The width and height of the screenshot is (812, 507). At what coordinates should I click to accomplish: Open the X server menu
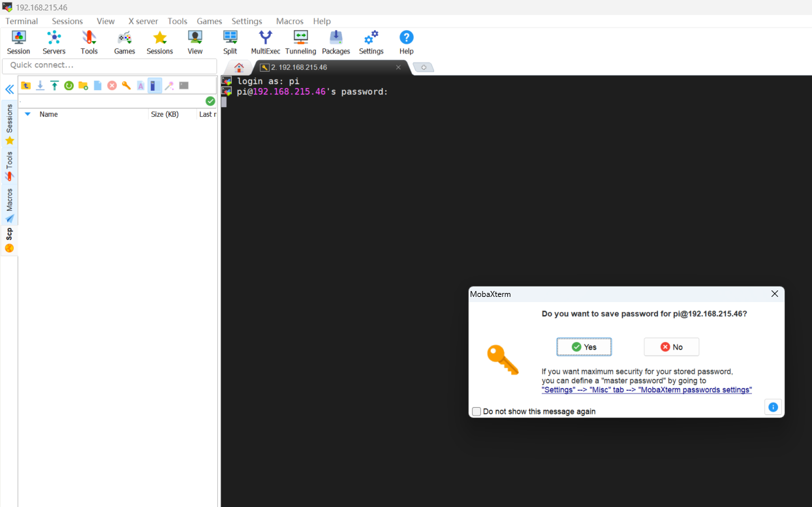pos(143,21)
